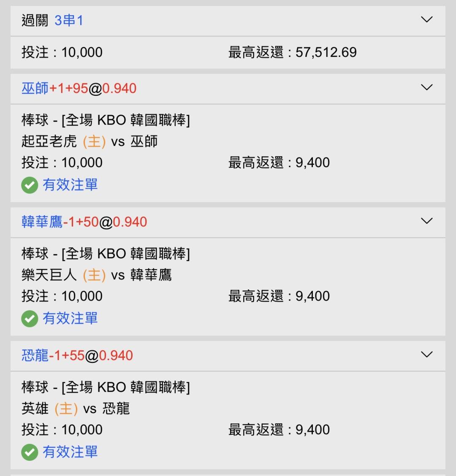Screen dimensions: 456x476
Task: Click green checkmark in 恐龍 bet card
Action: point(30,452)
